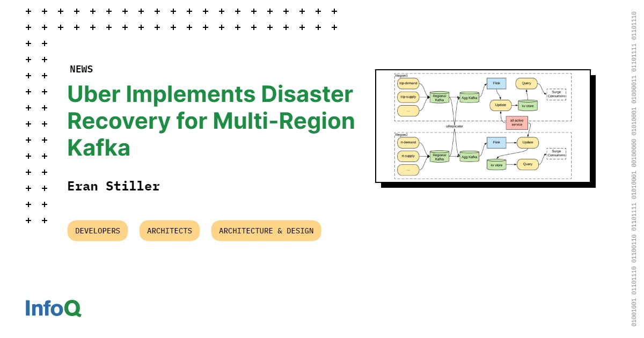Select the ARCHITECTS topic tag
644x338 pixels.
pos(169,231)
